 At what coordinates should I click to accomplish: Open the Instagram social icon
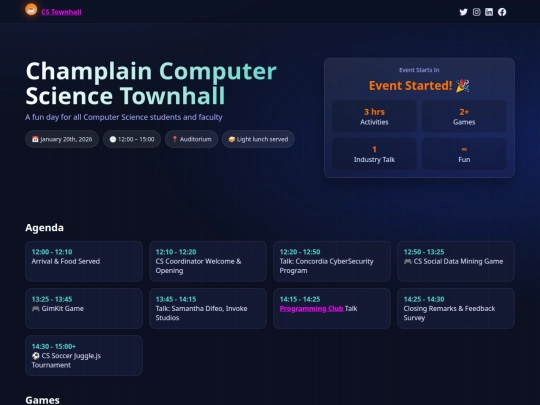click(476, 12)
